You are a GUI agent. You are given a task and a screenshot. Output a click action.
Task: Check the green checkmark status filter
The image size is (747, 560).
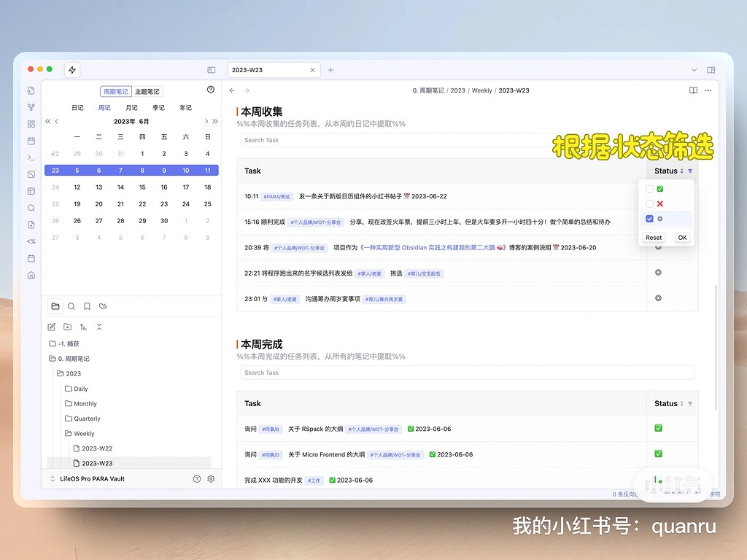tap(649, 188)
